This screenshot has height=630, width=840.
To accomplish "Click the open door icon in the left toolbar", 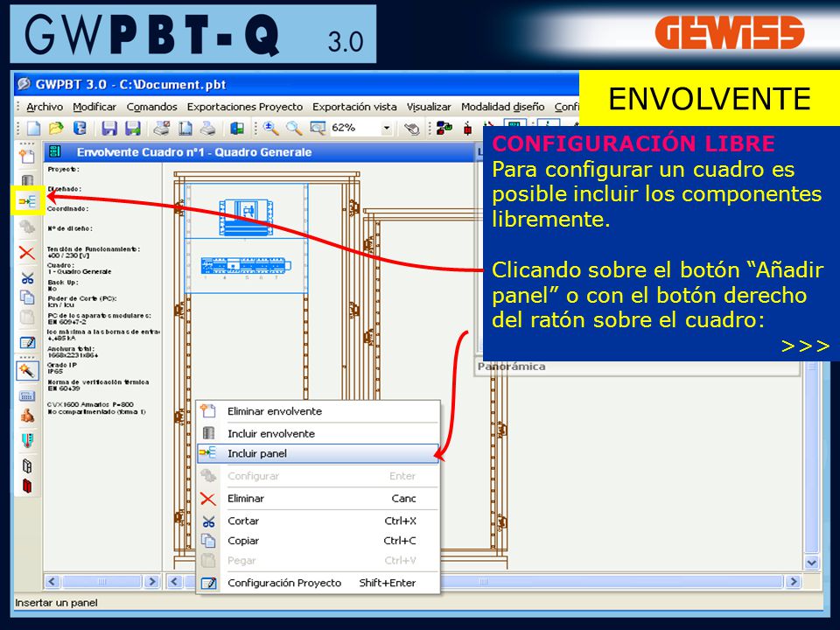I will pyautogui.click(x=27, y=465).
